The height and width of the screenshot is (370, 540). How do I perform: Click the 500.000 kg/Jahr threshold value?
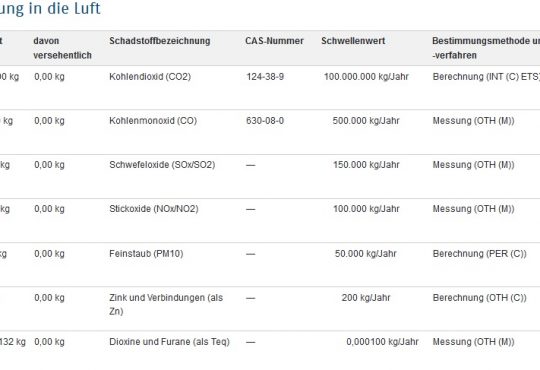pos(366,121)
